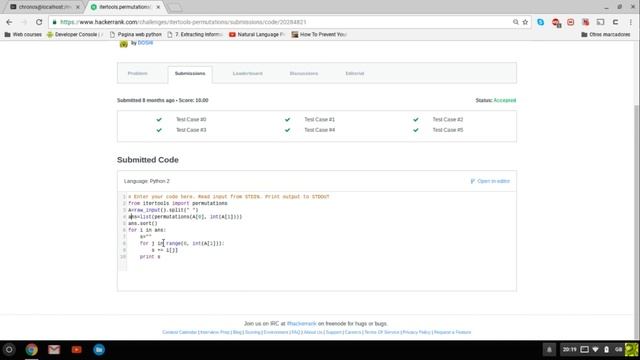This screenshot has width=640, height=360.
Task: Click Test Case #3 checkmark
Action: 159,130
